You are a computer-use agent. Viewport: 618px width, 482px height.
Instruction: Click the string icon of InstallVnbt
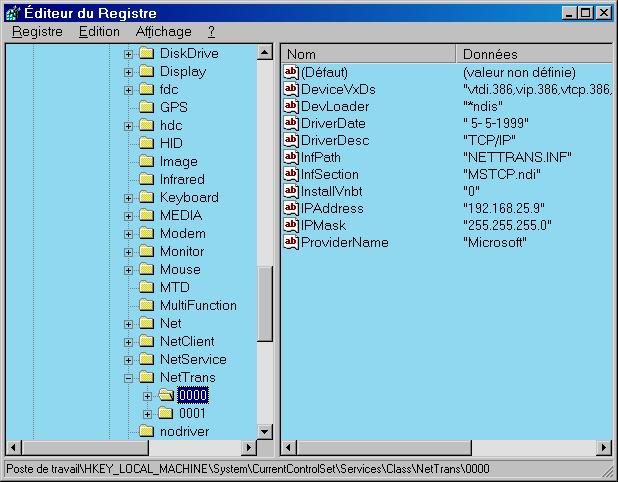click(x=291, y=191)
